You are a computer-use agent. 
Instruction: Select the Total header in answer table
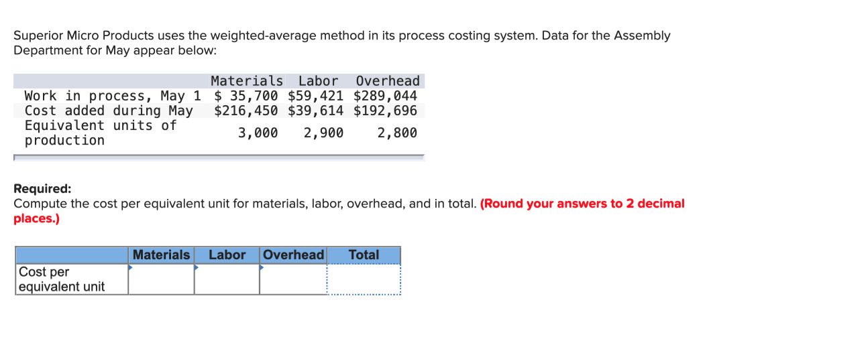point(364,255)
